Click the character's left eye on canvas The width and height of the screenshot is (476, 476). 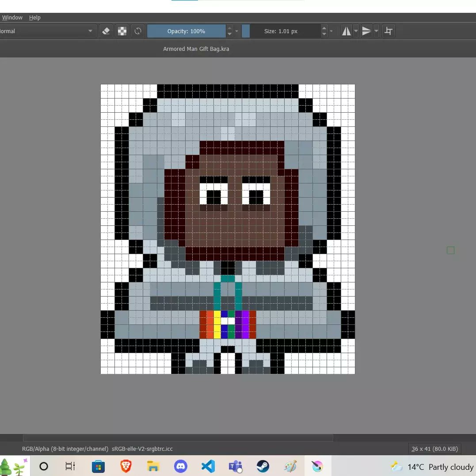214,194
